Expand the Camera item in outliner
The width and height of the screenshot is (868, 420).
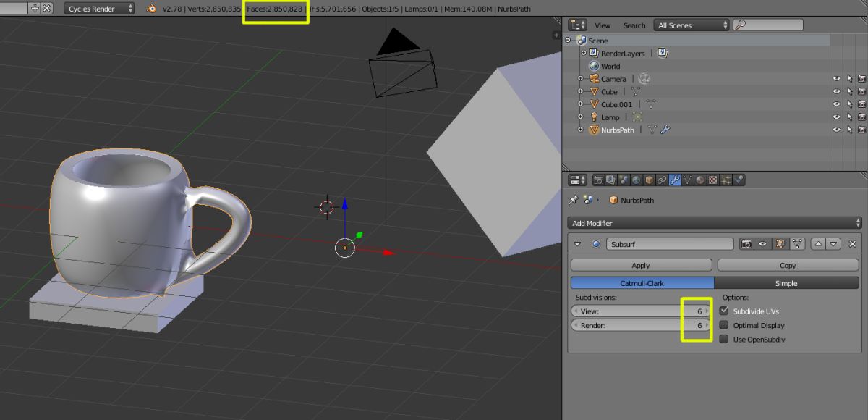[x=581, y=79]
